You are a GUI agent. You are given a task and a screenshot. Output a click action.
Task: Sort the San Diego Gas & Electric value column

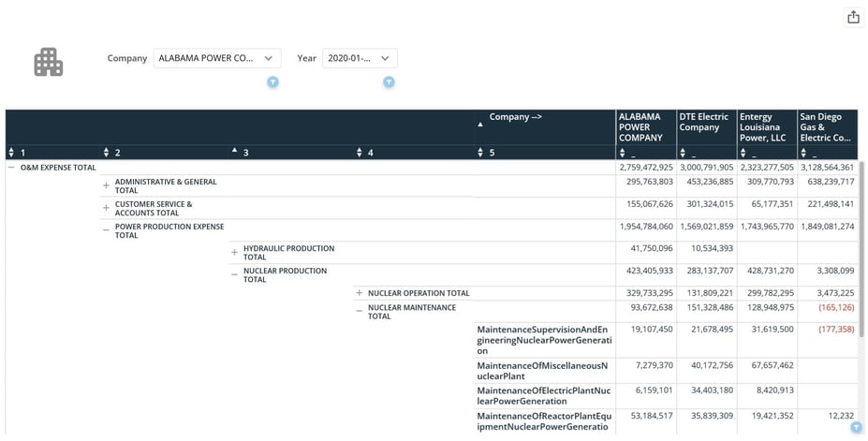[x=803, y=153]
